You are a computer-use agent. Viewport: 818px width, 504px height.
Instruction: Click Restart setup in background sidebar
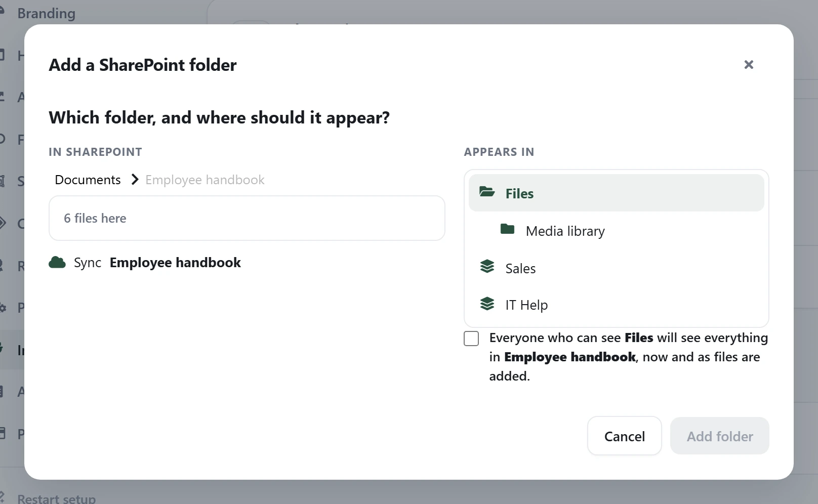56,498
